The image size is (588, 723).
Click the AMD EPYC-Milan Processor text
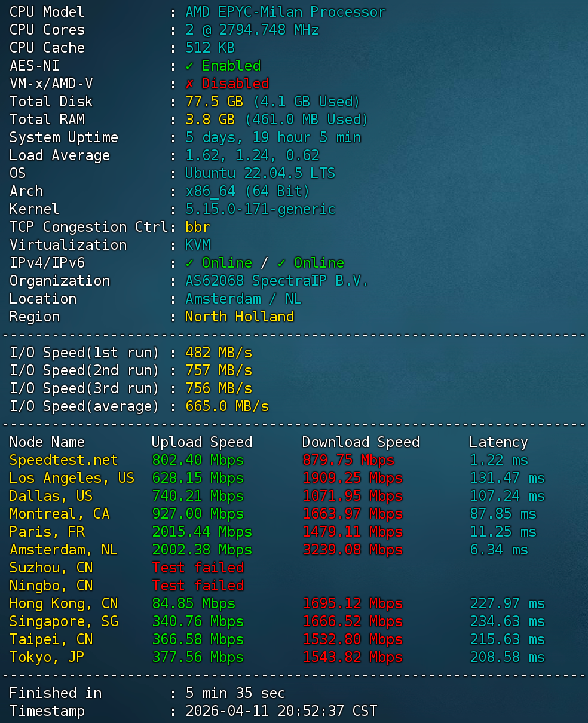[x=285, y=12]
